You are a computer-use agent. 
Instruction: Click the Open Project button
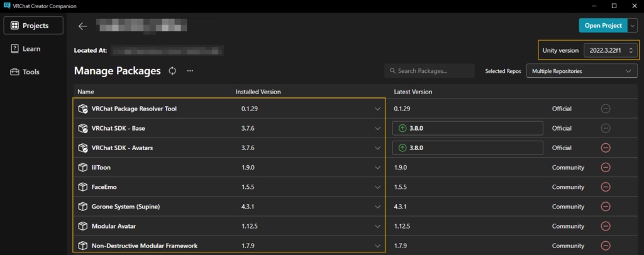603,25
